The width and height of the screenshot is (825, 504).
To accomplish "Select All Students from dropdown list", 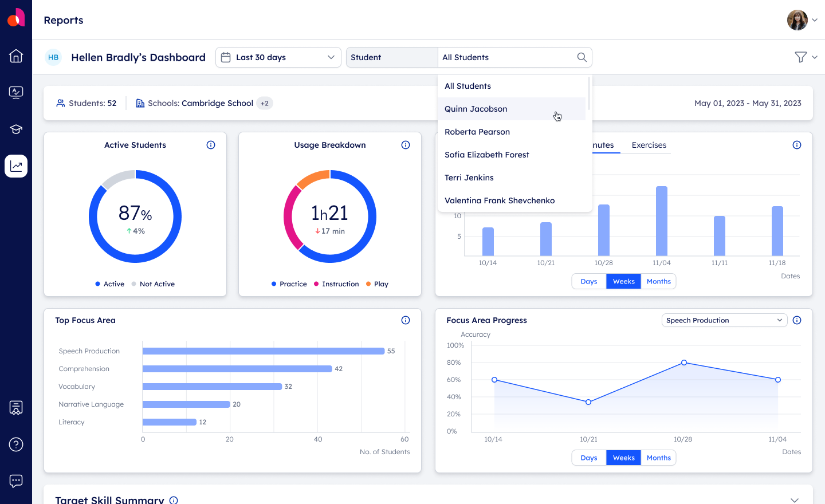I will point(512,86).
